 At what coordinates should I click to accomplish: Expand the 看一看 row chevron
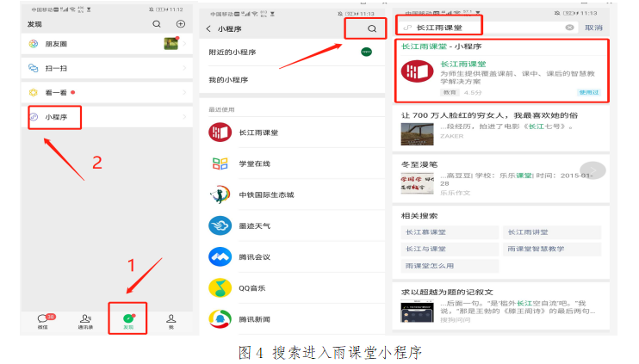tap(184, 92)
